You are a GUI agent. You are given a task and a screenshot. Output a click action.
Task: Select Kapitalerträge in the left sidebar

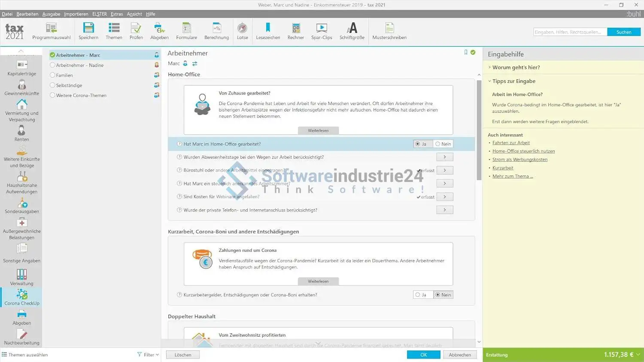point(21,68)
